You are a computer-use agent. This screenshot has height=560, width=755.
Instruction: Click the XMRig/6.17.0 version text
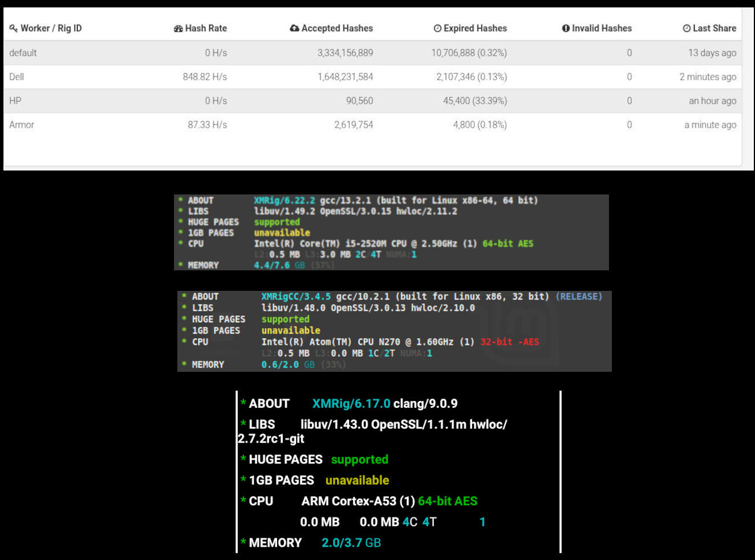pos(351,404)
